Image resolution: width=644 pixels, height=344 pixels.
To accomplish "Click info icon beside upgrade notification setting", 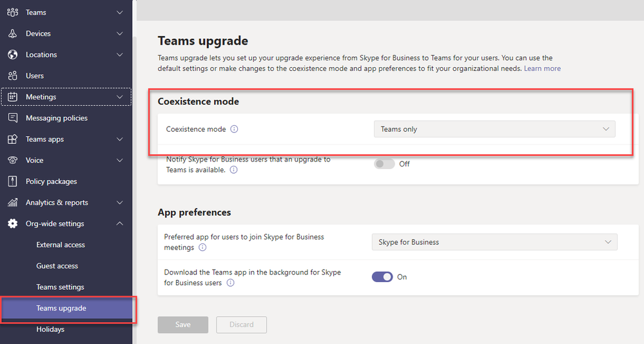I will [x=234, y=170].
